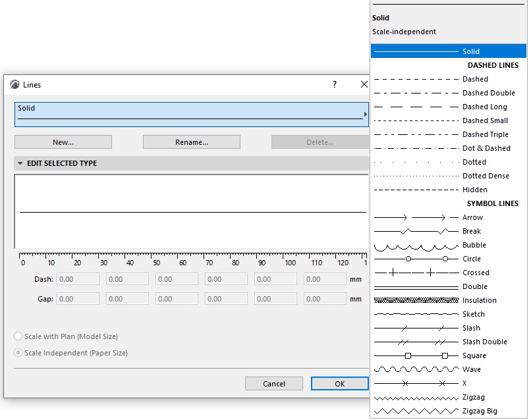Confirm with the OK button

(x=340, y=384)
